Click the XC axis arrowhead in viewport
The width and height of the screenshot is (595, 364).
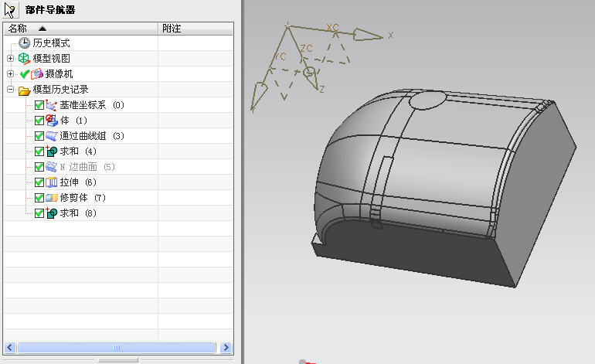[367, 36]
